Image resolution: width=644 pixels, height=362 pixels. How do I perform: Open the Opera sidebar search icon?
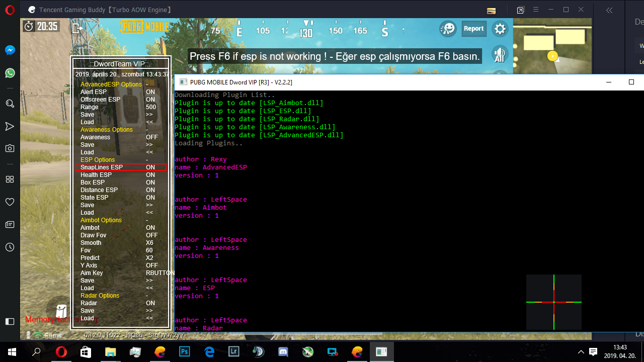click(10, 103)
